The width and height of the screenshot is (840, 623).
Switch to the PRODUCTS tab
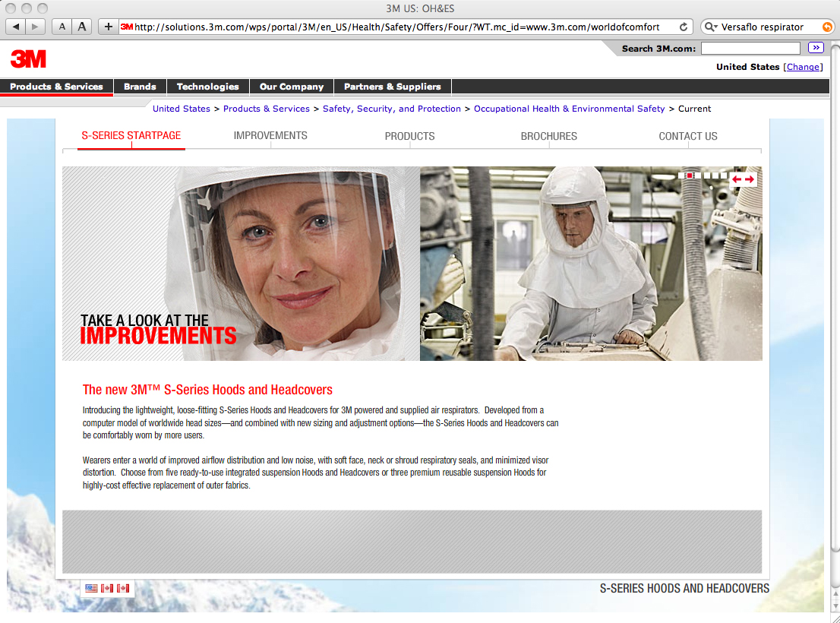(x=410, y=137)
